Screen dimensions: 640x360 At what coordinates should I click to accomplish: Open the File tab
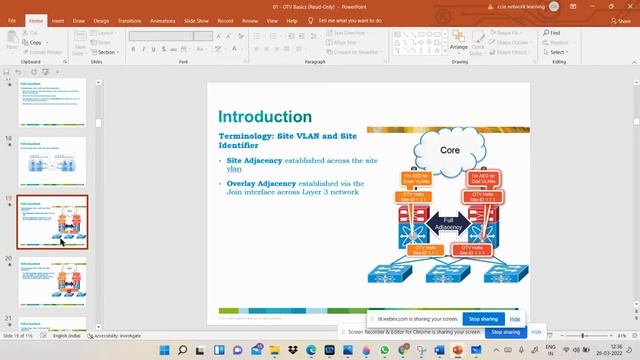tap(12, 20)
